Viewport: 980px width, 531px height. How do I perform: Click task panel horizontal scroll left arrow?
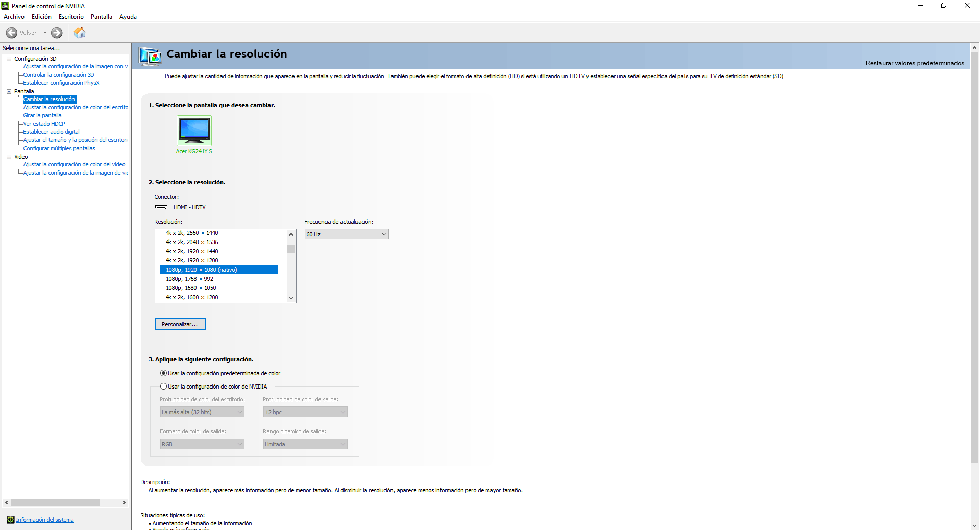click(7, 503)
